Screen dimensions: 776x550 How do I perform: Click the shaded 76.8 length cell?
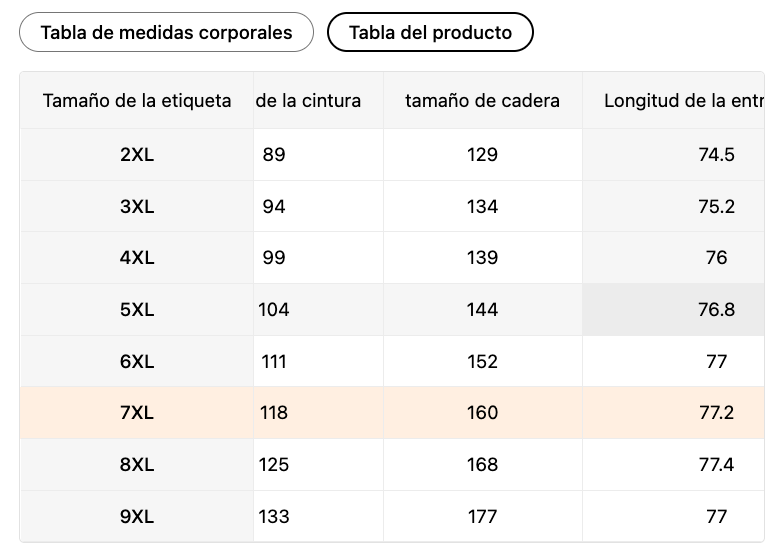click(x=716, y=310)
